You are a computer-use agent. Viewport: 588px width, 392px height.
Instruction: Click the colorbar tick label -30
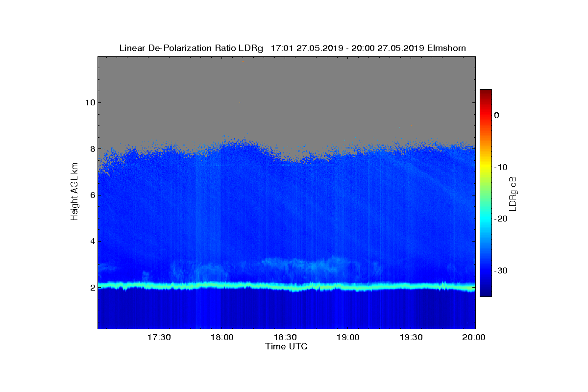click(x=500, y=270)
